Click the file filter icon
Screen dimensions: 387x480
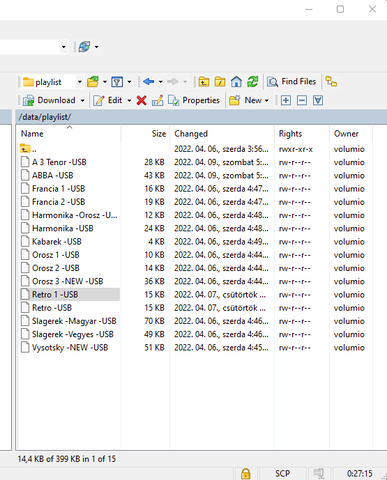click(117, 82)
